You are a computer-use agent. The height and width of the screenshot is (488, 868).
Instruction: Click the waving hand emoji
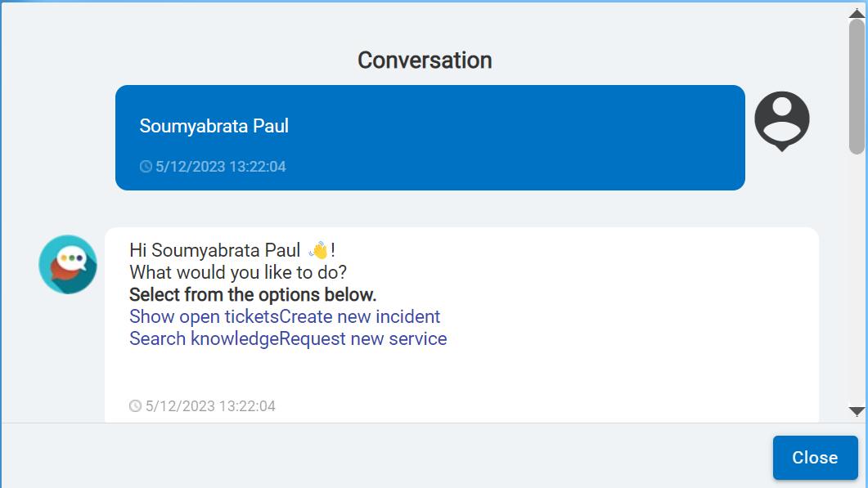point(318,250)
